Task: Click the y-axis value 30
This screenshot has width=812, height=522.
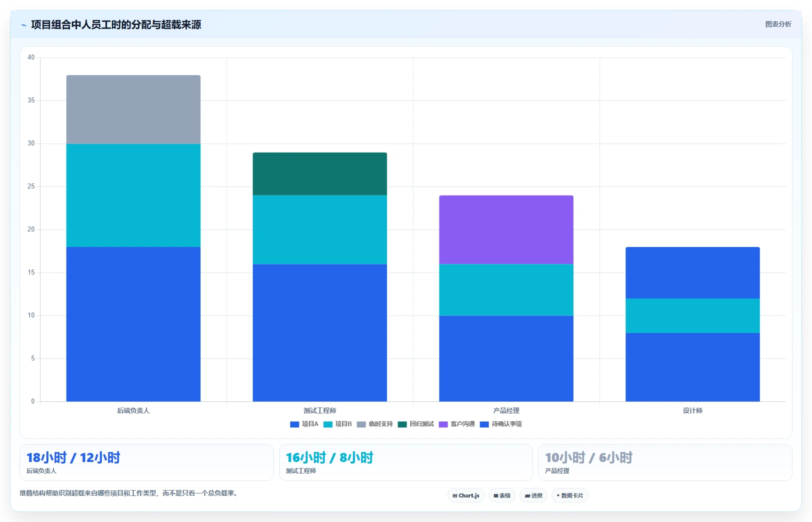Action: [31, 143]
